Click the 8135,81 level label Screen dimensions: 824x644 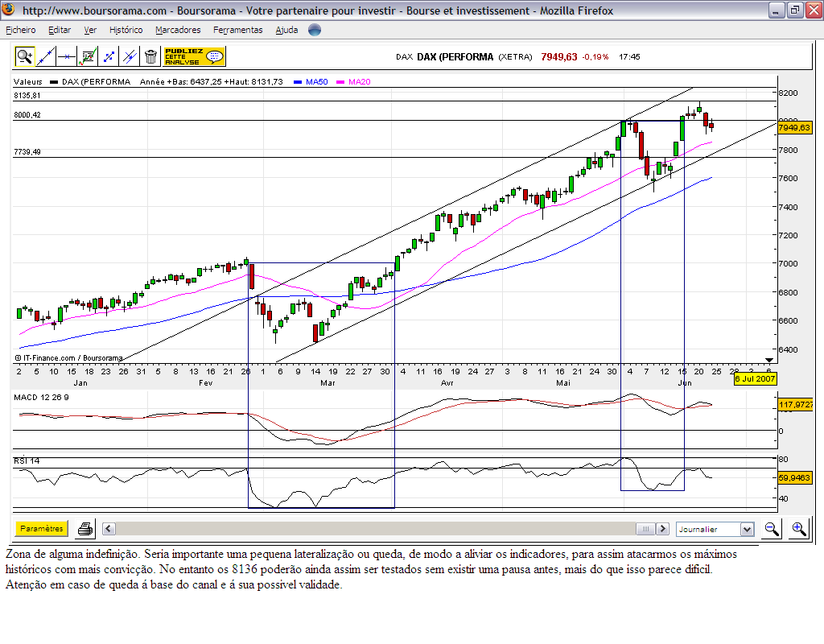27,96
